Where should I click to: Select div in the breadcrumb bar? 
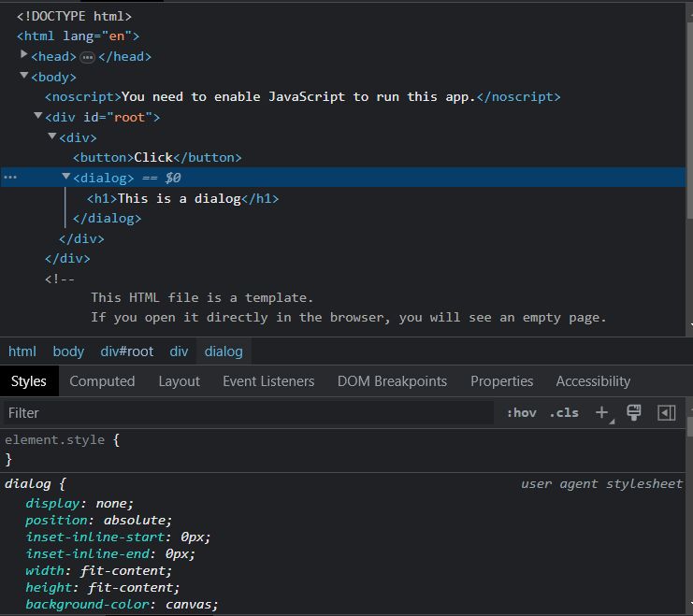coord(179,351)
